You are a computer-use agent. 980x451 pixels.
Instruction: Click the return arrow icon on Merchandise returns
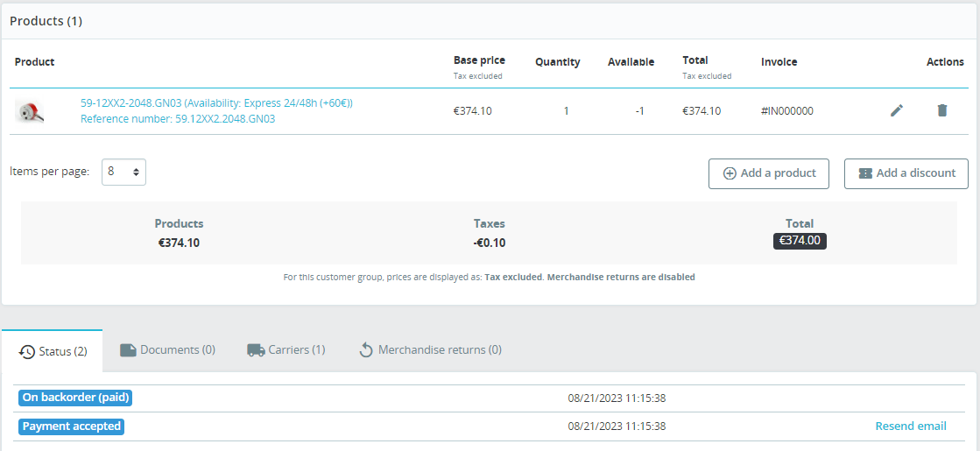coord(366,350)
